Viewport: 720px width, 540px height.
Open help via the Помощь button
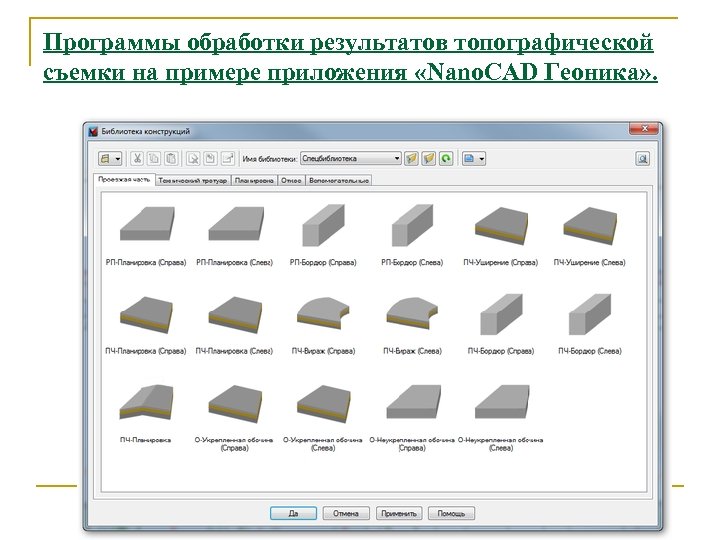pyautogui.click(x=451, y=513)
